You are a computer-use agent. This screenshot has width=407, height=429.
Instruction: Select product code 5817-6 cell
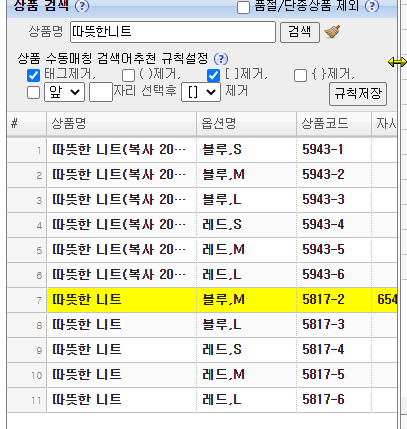click(334, 400)
